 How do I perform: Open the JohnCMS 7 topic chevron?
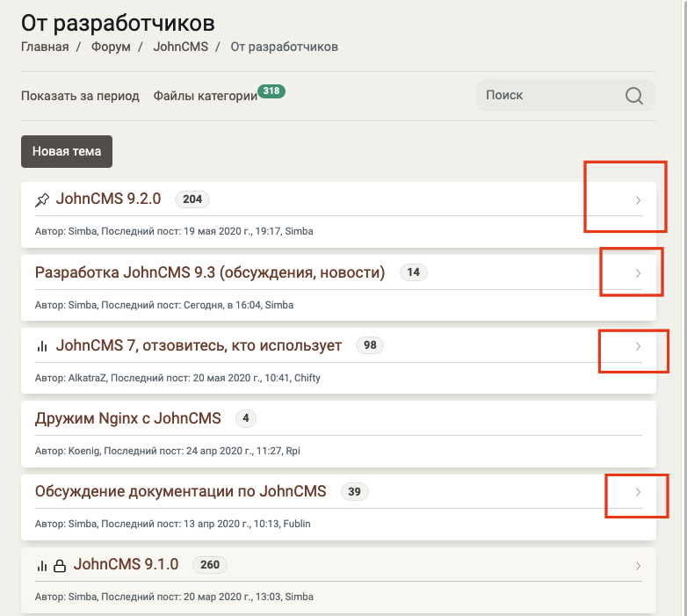point(638,346)
